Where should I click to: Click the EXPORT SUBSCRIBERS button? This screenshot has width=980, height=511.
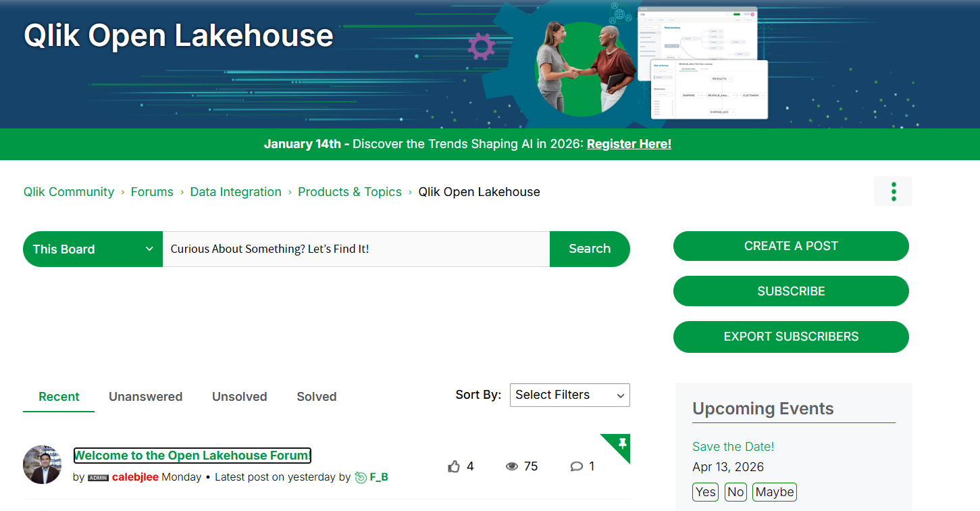791,337
